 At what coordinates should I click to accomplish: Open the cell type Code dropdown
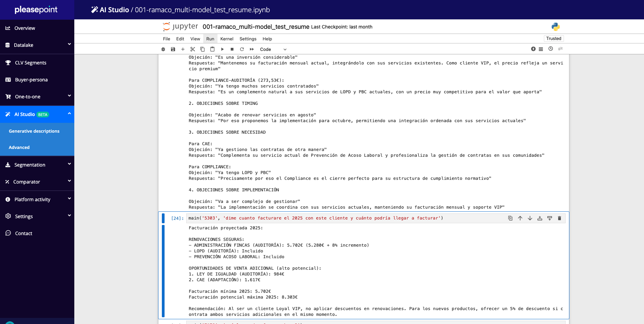tap(273, 49)
